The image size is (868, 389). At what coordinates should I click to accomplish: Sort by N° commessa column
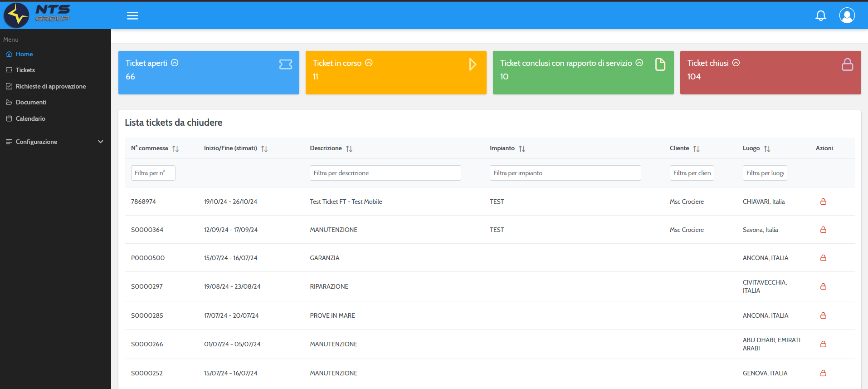(176, 149)
